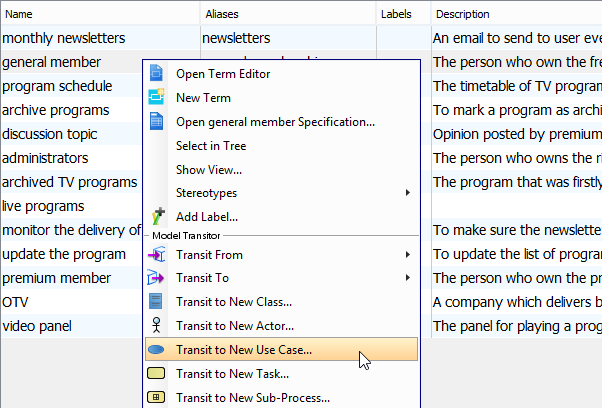The height and width of the screenshot is (408, 602).
Task: Click 'To make sure the newsletter' description
Action: pyautogui.click(x=517, y=230)
